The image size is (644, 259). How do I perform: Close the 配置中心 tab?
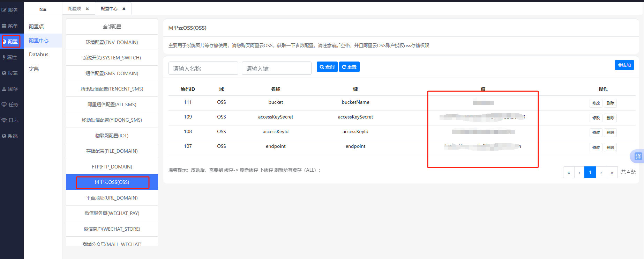[x=124, y=9]
